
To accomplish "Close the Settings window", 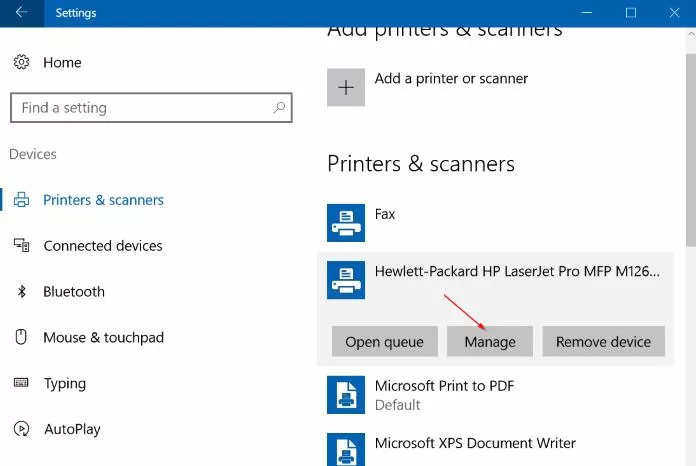I will click(674, 13).
